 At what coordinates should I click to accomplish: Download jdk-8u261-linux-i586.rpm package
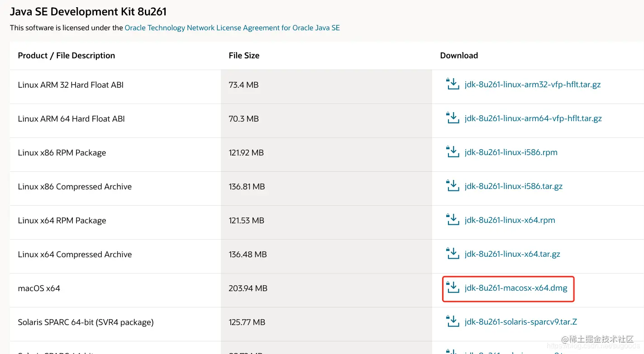pyautogui.click(x=511, y=152)
